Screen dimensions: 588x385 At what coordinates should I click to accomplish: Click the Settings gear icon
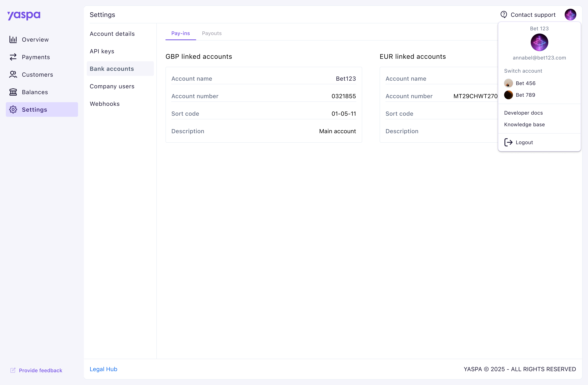pyautogui.click(x=13, y=110)
